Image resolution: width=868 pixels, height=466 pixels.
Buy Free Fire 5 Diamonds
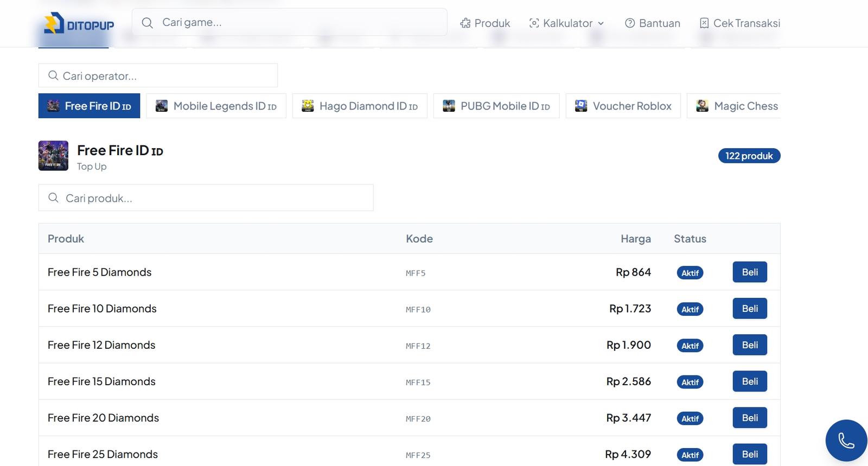click(750, 272)
